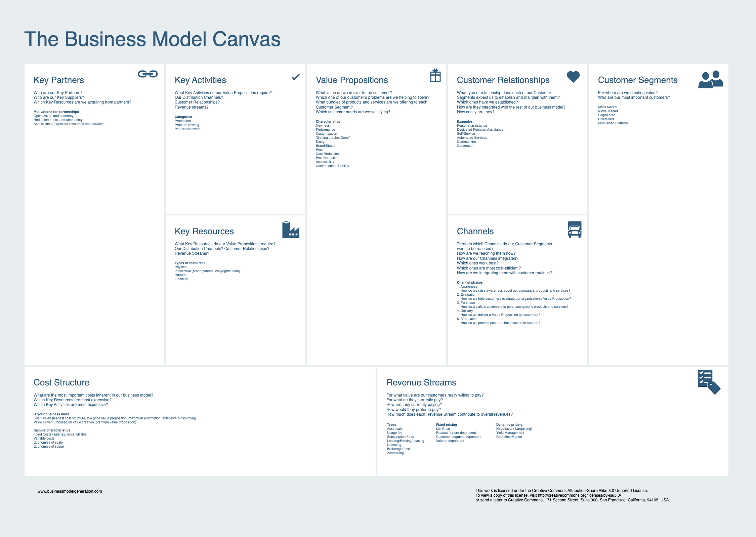Screen dimensions: 756x537
Task: Click the Cost Structure section heading
Action: [61, 383]
